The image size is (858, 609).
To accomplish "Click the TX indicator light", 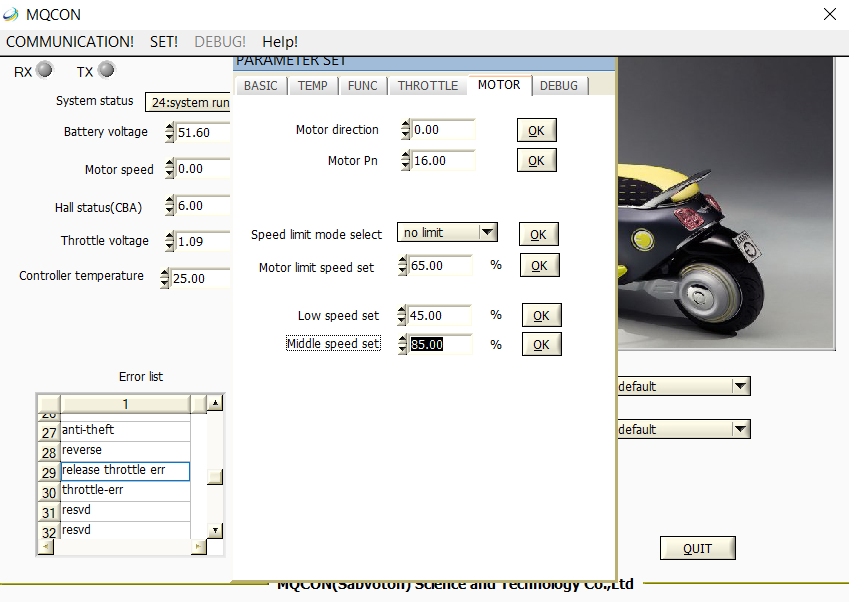I will tap(106, 70).
